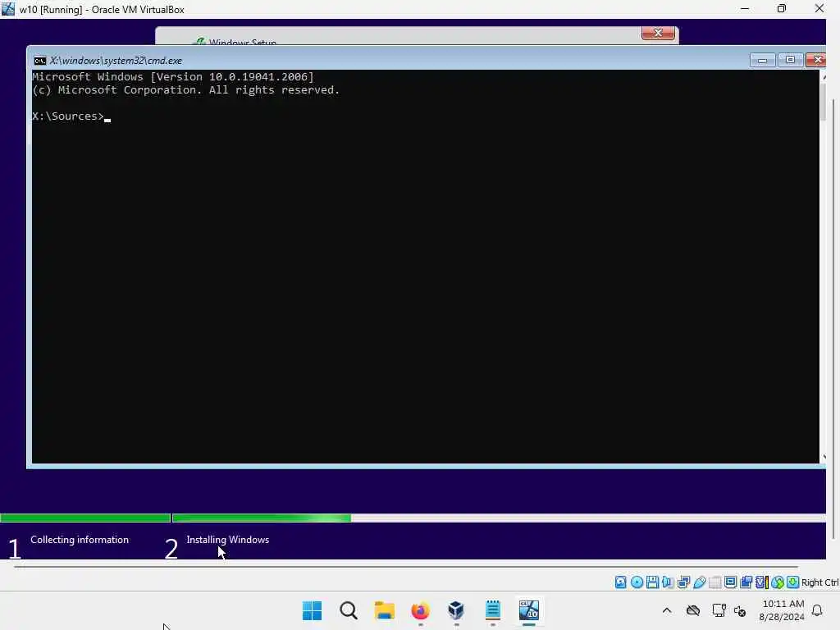Click the network adapters indicator icon
Viewport: 840px width, 630px height.
pos(683,582)
